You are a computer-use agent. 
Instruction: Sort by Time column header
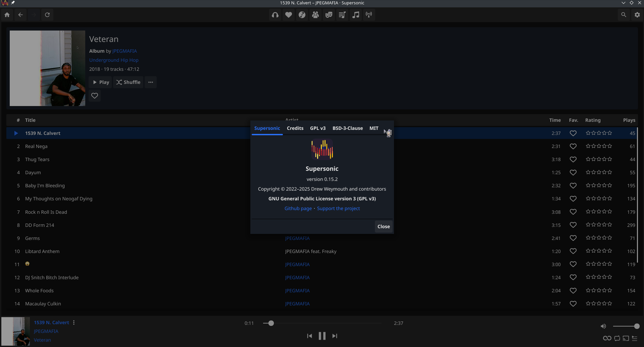(555, 120)
